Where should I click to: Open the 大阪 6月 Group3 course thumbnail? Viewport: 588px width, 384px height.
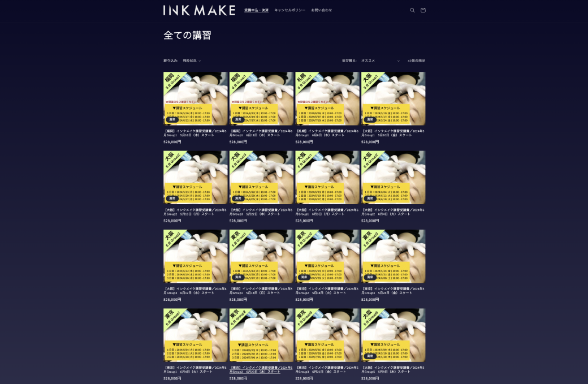[196, 257]
